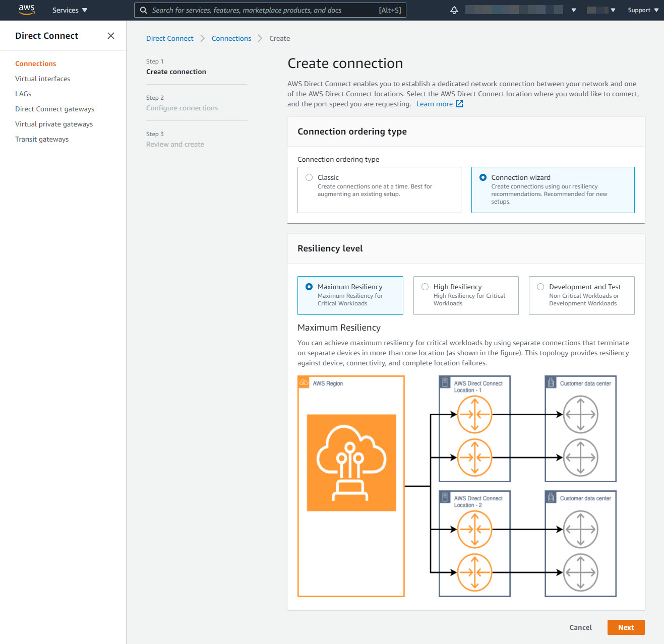Open Transit gateways page
The image size is (664, 644).
(x=42, y=139)
